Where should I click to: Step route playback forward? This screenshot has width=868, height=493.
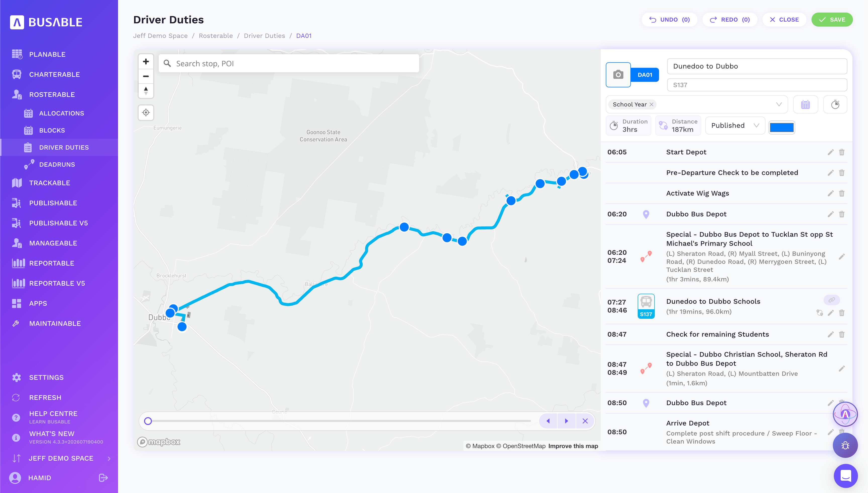[566, 421]
